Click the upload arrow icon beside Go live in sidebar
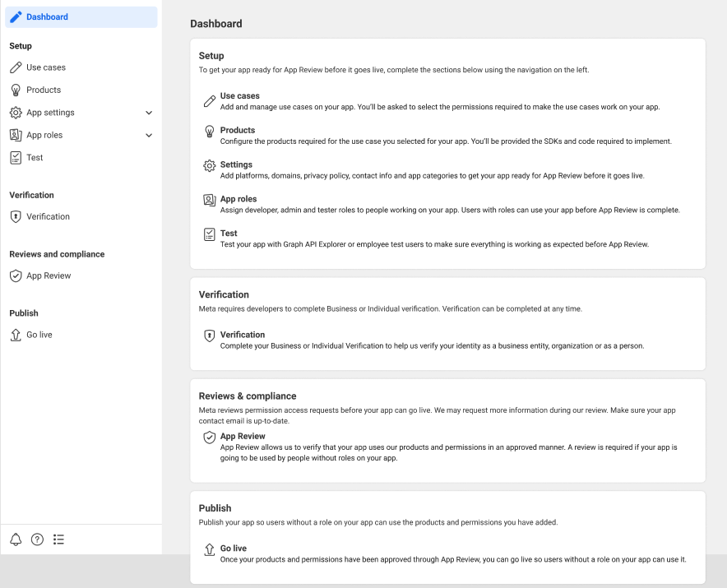Screen dimensions: 727x588 [16, 335]
